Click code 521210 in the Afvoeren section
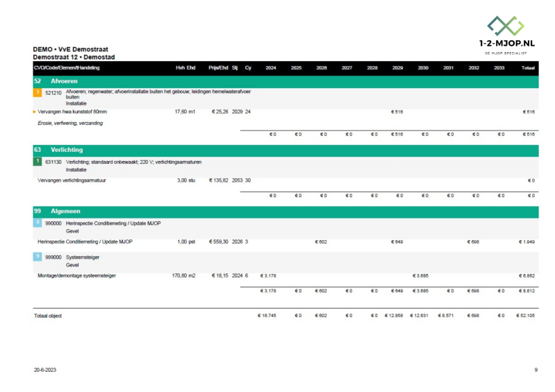This screenshot has width=555, height=392. click(x=53, y=93)
